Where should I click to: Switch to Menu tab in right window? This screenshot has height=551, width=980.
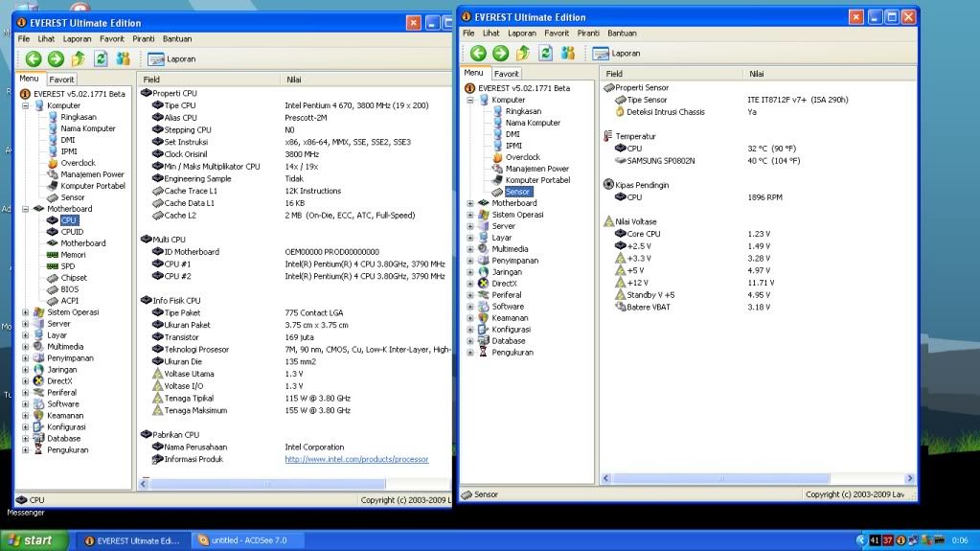(x=473, y=73)
